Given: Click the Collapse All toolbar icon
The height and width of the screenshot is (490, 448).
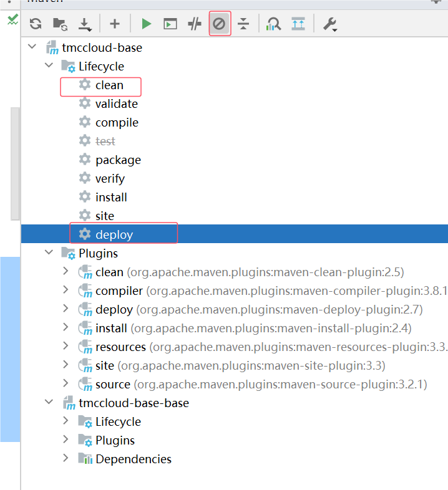Looking at the screenshot, I should (243, 24).
